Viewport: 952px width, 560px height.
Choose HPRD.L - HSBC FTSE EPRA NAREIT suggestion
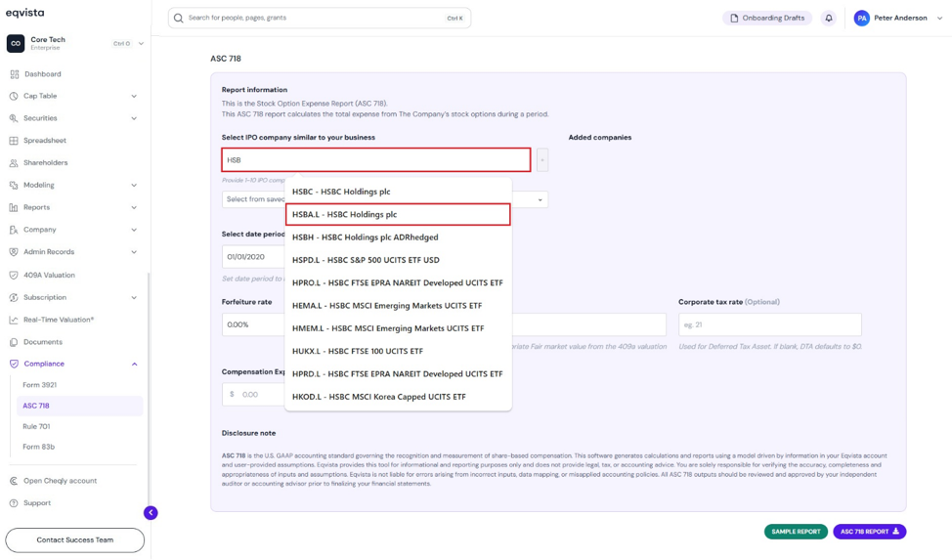tap(398, 374)
